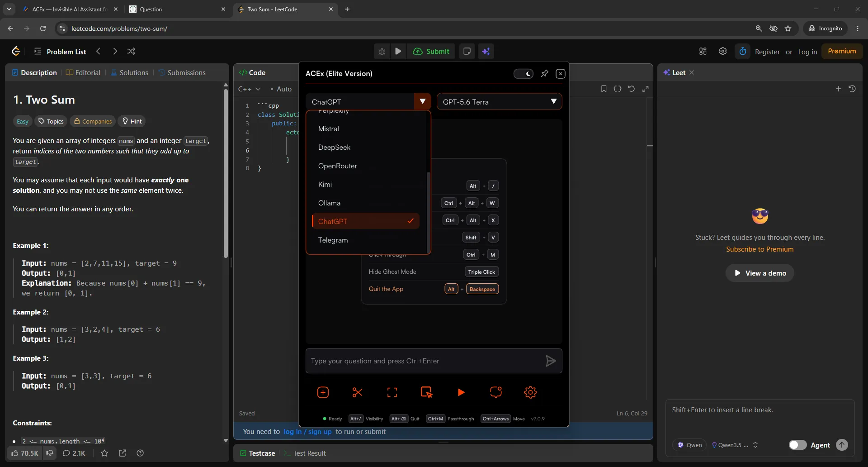
Task: Like the problem with thumbs up
Action: click(25, 453)
